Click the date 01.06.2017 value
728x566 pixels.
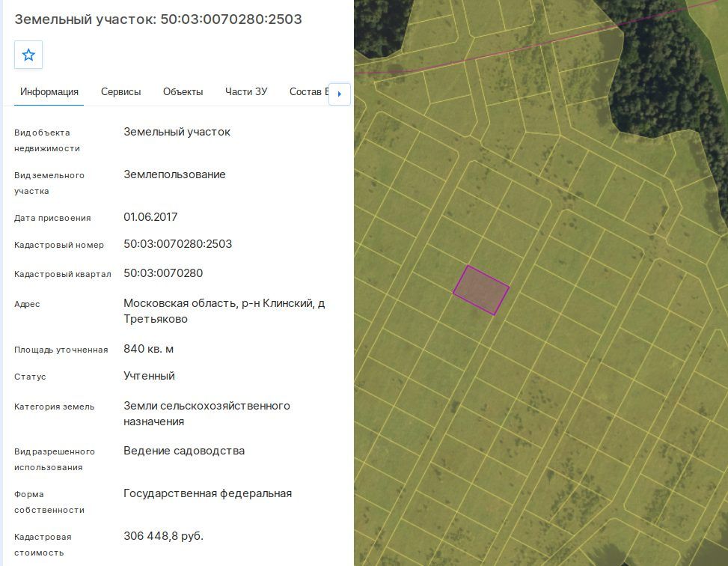tap(150, 217)
